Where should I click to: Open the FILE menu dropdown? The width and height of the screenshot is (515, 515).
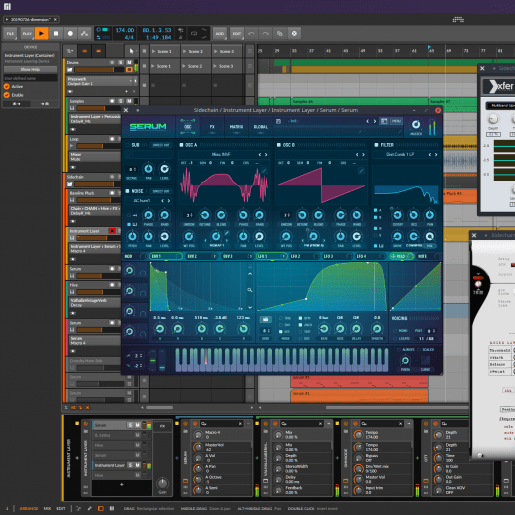(10, 33)
